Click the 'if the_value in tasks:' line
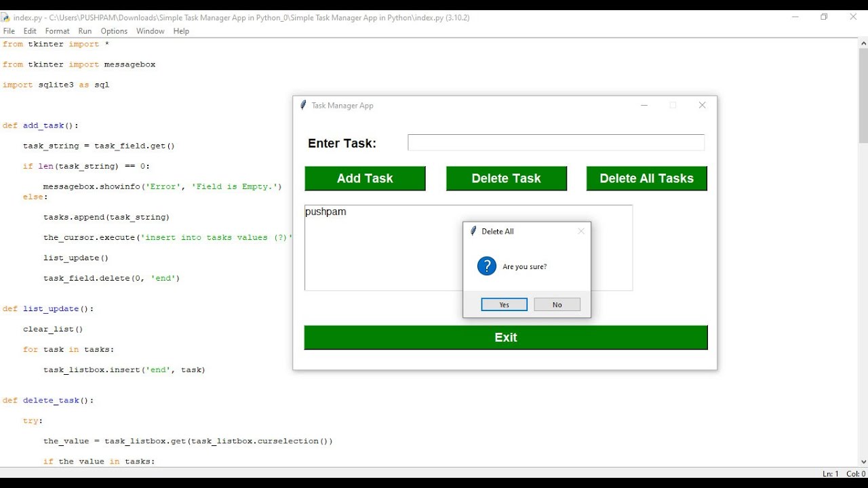Viewport: 868px width, 488px height. pos(99,462)
